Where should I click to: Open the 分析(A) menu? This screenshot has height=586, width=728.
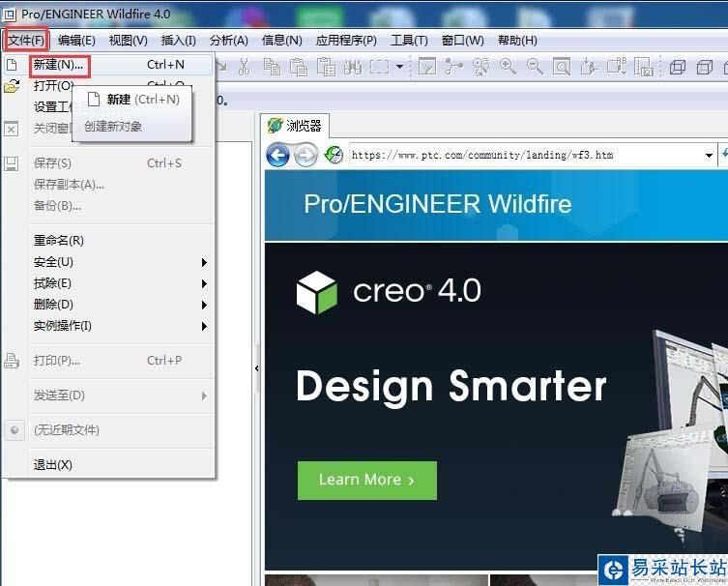pyautogui.click(x=228, y=41)
